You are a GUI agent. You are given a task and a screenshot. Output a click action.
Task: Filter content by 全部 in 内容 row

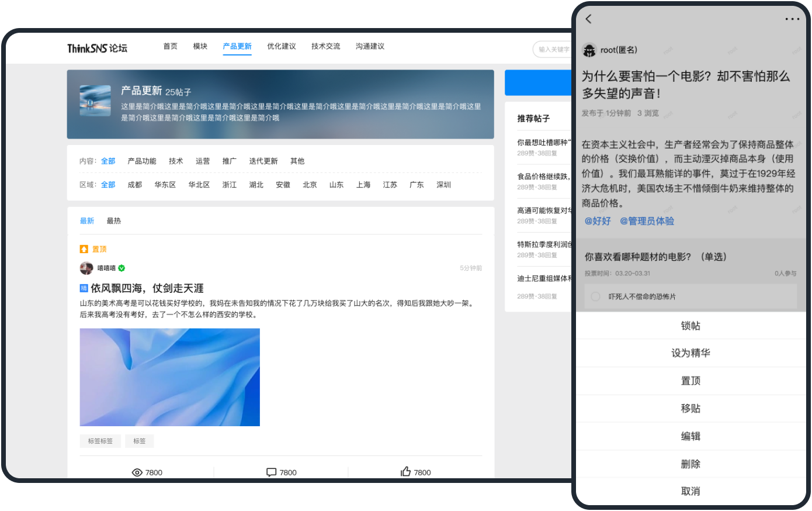pyautogui.click(x=108, y=161)
